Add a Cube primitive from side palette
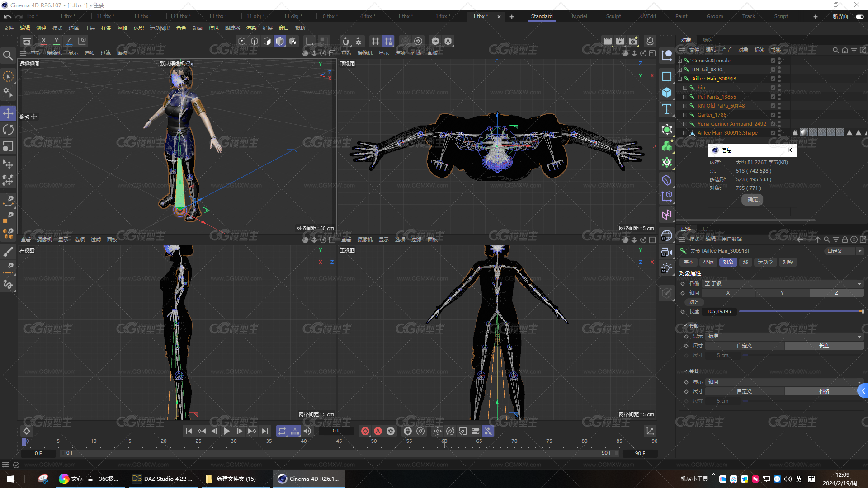This screenshot has width=868, height=488. coord(667,93)
